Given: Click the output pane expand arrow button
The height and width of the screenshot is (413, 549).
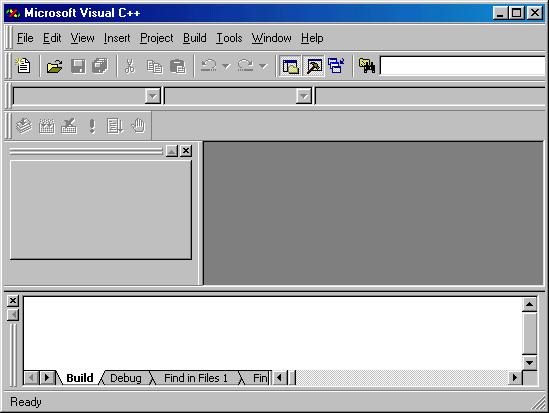Looking at the screenshot, I should click(x=13, y=315).
